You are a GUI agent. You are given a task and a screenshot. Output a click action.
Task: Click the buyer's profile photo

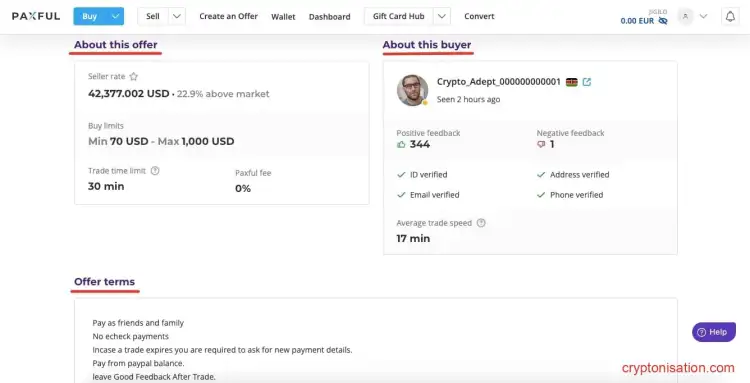tap(412, 90)
